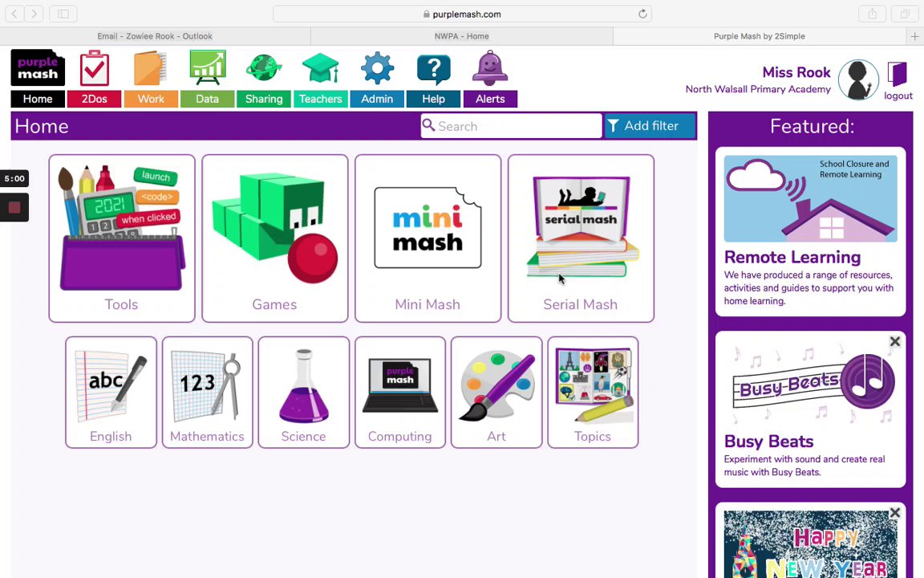Click the Add filter button
Screen dimensions: 924x578
[x=650, y=125]
